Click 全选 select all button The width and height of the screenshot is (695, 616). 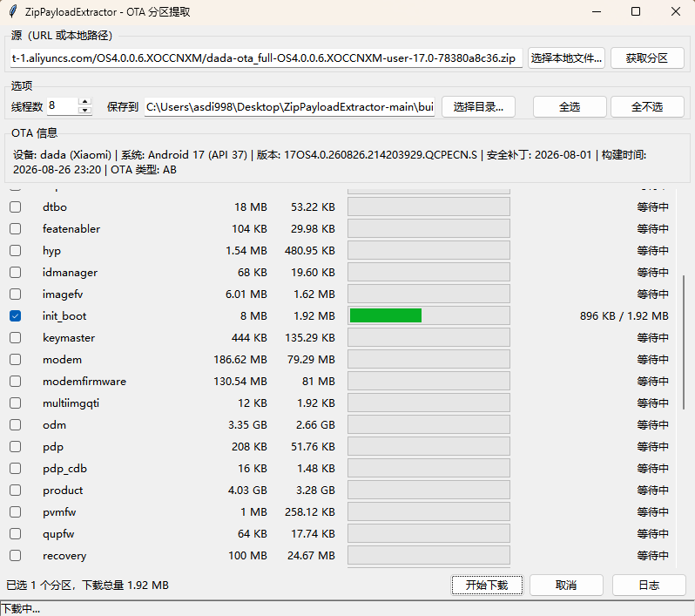(570, 107)
